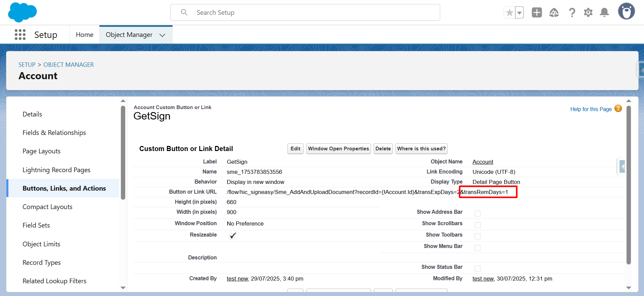
Task: Go to OBJECT MANAGER breadcrumb link
Action: click(68, 65)
